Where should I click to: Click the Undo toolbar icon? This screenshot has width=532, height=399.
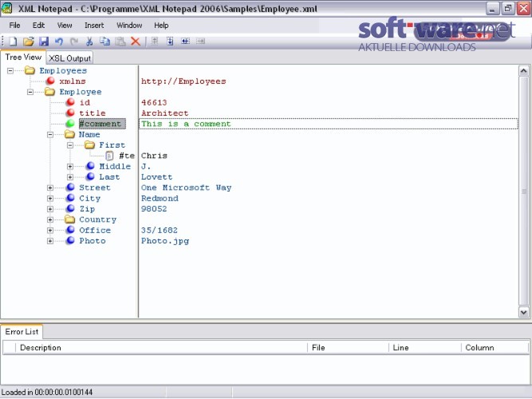point(59,41)
